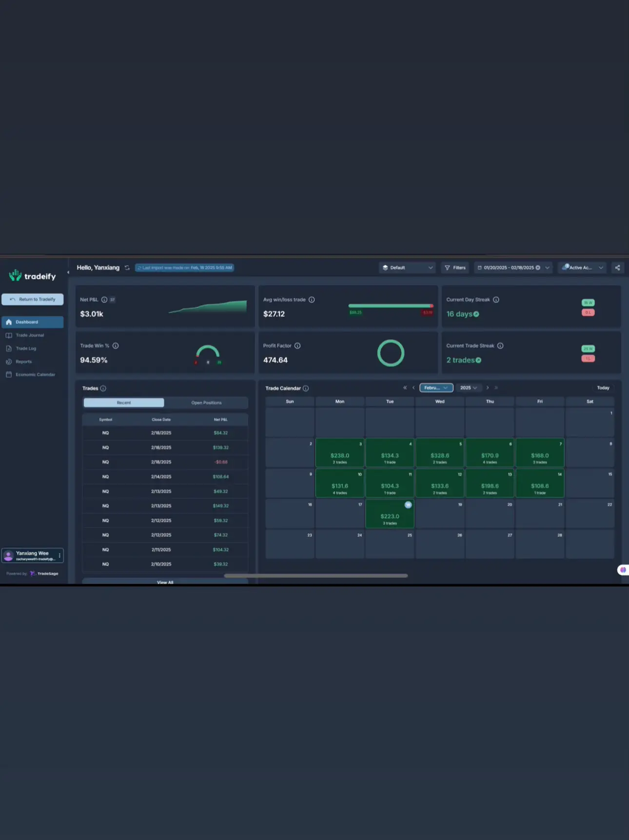Click the clear icon in date range
Viewport: 629px width, 840px height.
click(538, 268)
